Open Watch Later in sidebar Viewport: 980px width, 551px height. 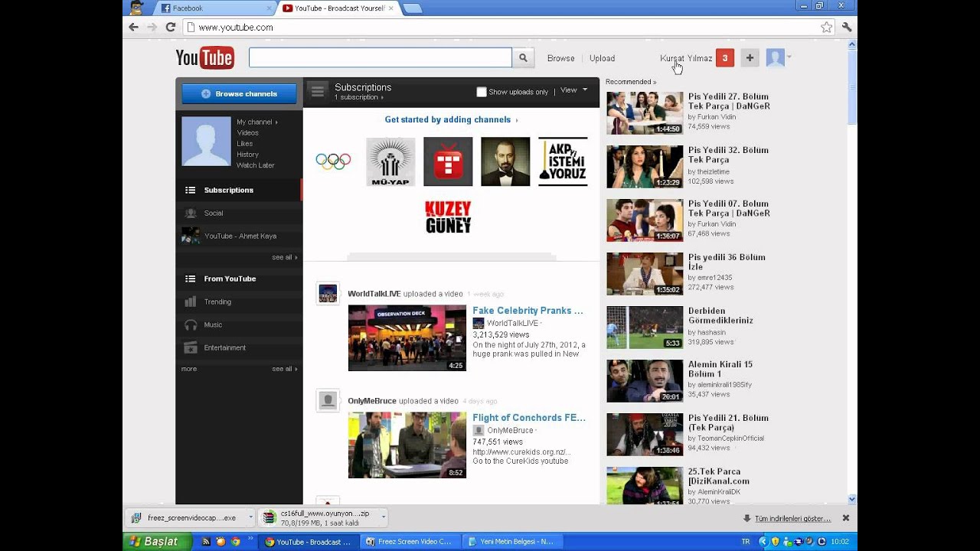coord(255,165)
